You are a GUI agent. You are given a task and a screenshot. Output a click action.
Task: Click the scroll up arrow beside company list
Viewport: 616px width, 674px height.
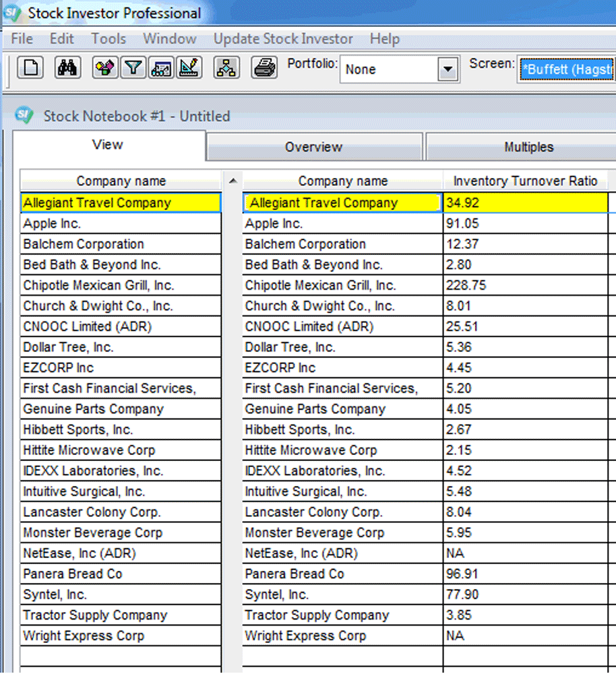tap(233, 181)
